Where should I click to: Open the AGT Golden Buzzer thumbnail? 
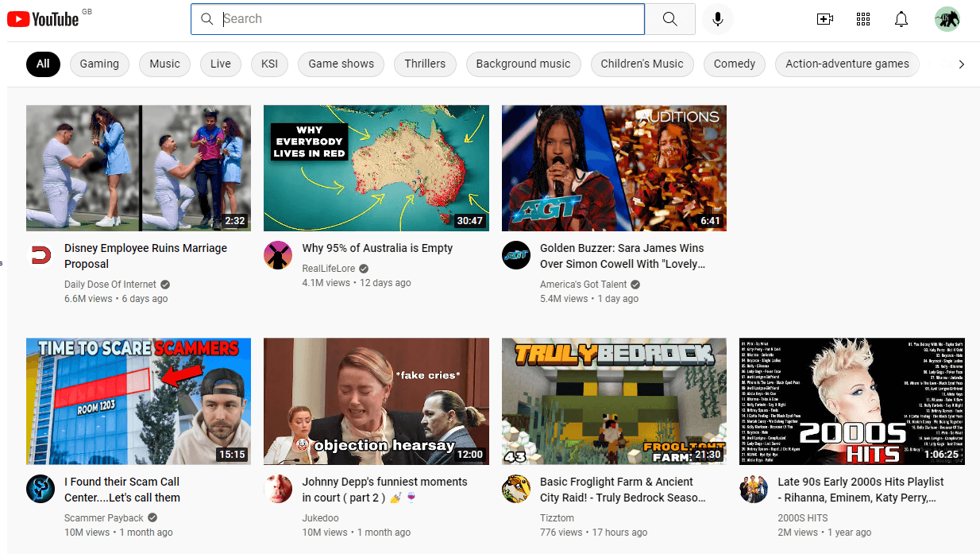[x=614, y=169]
